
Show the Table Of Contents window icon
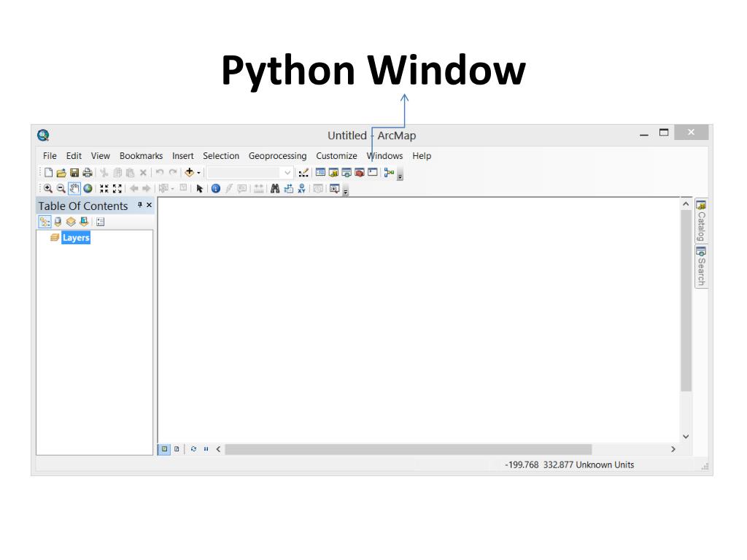click(x=321, y=172)
